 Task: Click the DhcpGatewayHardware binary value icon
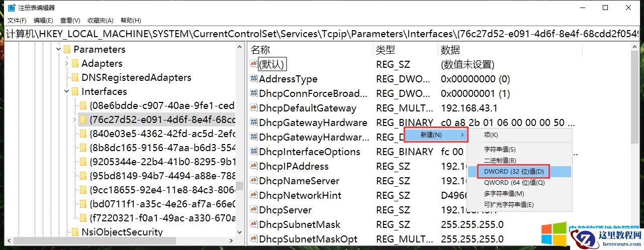pos(254,122)
